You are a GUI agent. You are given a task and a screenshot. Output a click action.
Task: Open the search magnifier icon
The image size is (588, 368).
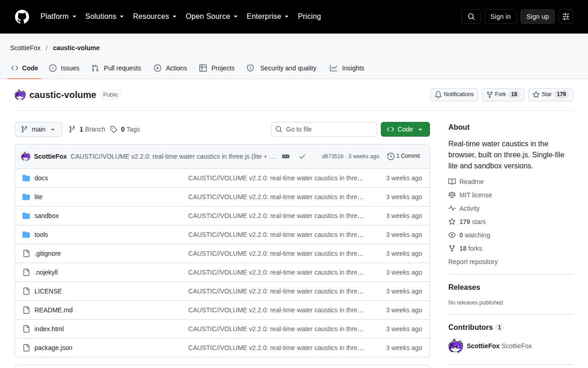click(471, 17)
